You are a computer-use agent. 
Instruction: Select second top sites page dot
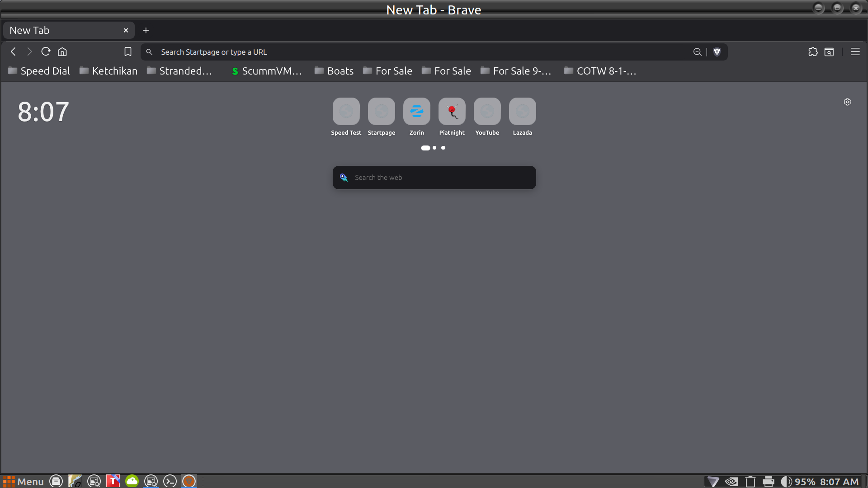(x=434, y=148)
